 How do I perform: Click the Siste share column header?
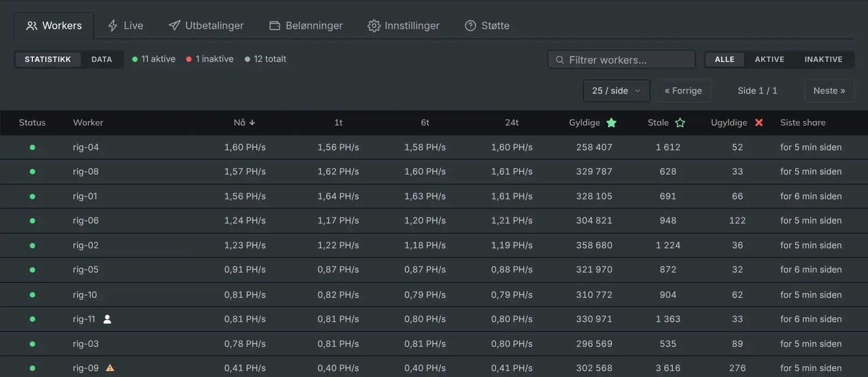pos(803,123)
